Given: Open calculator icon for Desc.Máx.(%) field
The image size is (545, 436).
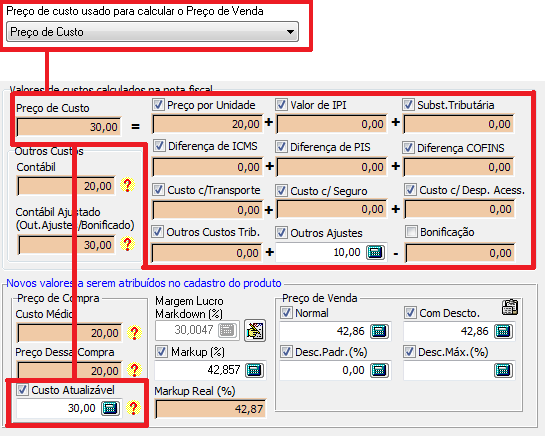Looking at the screenshot, I should click(x=503, y=370).
